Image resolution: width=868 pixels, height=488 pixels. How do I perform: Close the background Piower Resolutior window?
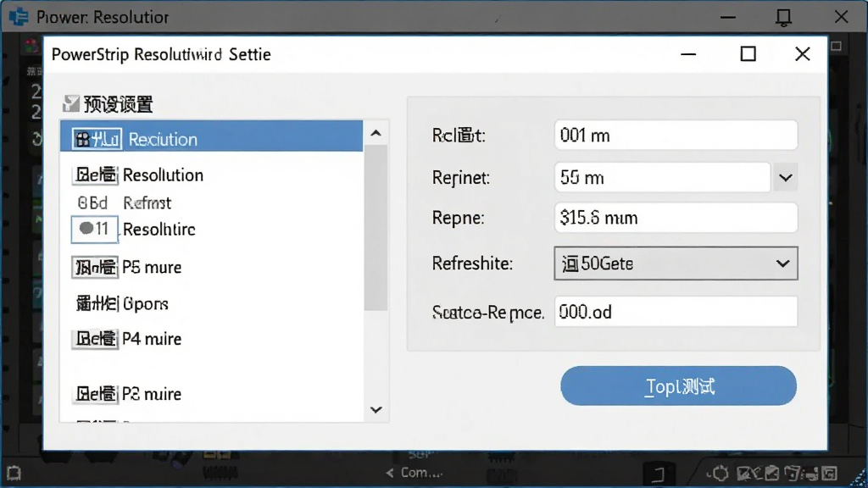841,17
